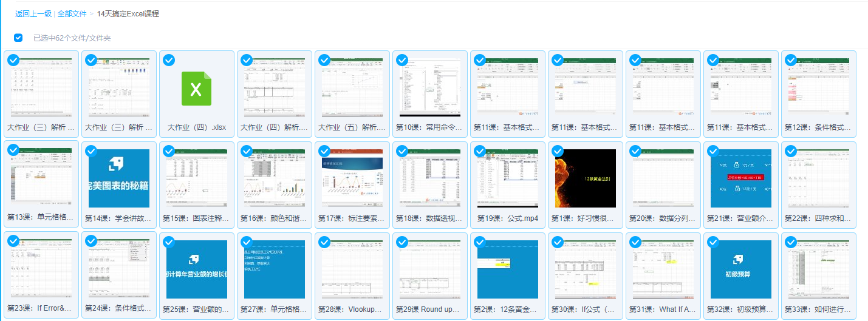
Task: Open the 第27课 单元格 blue thumbnail
Action: point(274,269)
